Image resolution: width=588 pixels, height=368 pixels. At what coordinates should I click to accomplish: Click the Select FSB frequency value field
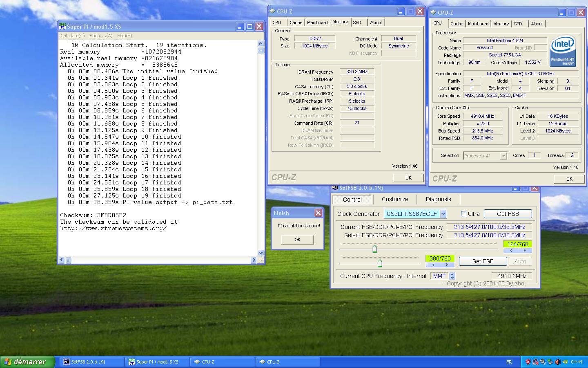490,235
